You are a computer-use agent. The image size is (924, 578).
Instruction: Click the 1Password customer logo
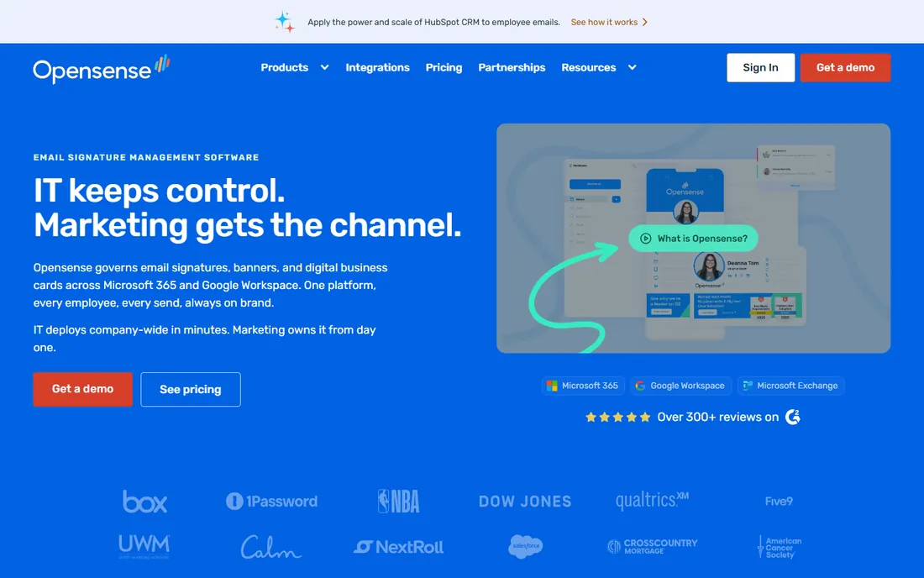[271, 502]
